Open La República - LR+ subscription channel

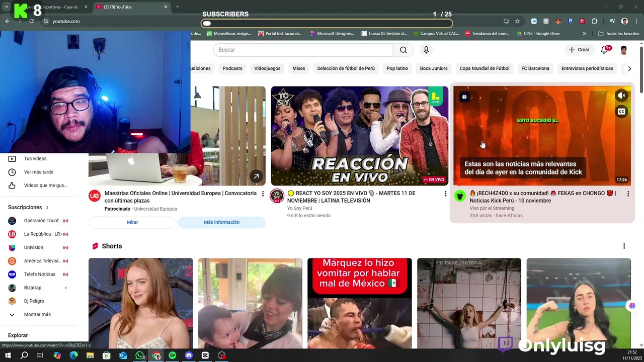(x=38, y=234)
